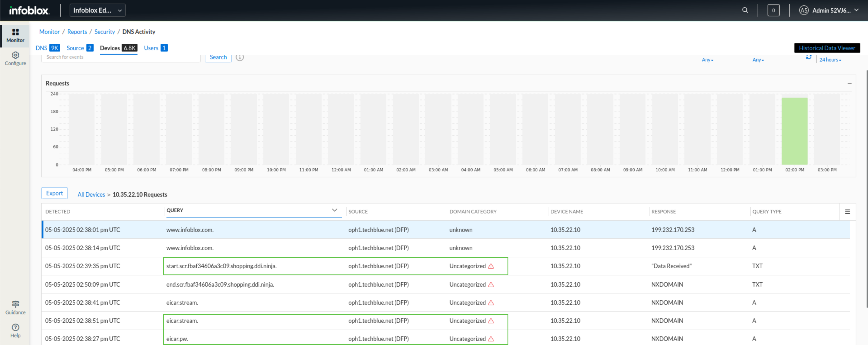Click the Export button
This screenshot has height=345, width=868.
[x=54, y=193]
